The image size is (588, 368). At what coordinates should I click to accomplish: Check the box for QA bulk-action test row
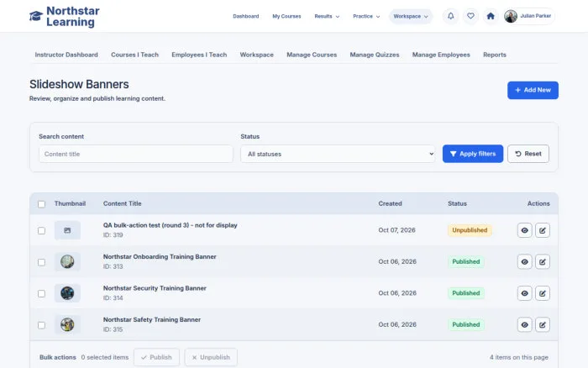coord(42,231)
